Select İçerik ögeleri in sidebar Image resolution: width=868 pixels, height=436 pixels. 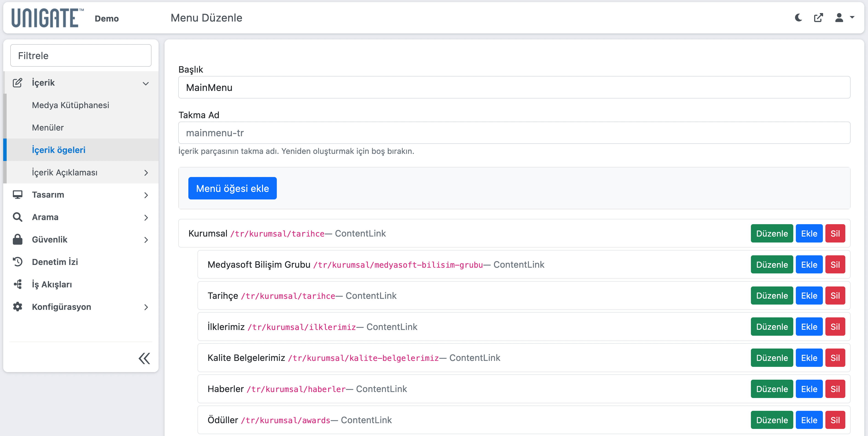[59, 150]
